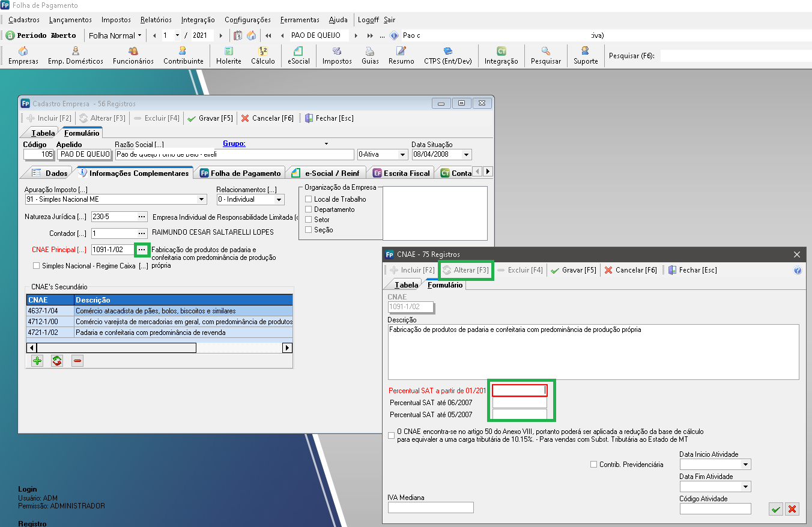Tick the Contrib. Previdenciária checkbox
Image resolution: width=812 pixels, height=527 pixels.
coord(593,464)
